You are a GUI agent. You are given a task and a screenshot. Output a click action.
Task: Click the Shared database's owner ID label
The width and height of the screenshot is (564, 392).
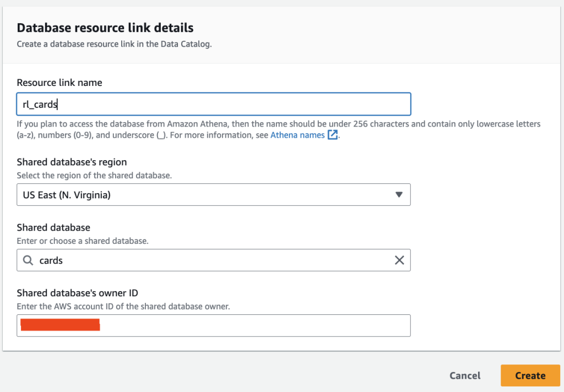click(x=77, y=293)
